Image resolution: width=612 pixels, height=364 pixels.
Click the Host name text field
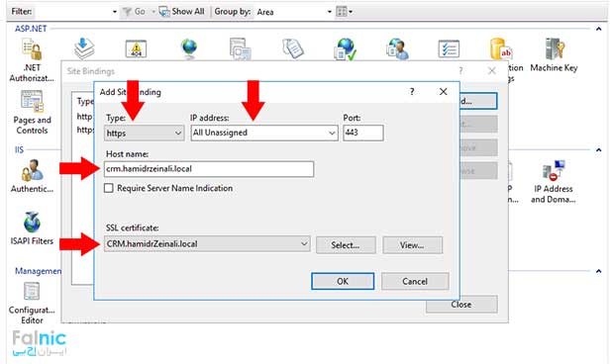click(x=209, y=169)
